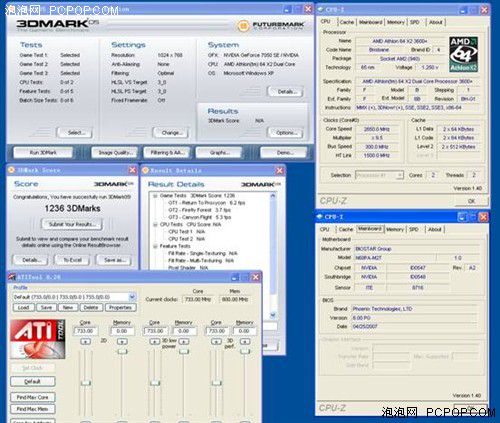This screenshot has width=500, height=423.
Task: Click the ATI Tool logo image
Action: click(38, 339)
